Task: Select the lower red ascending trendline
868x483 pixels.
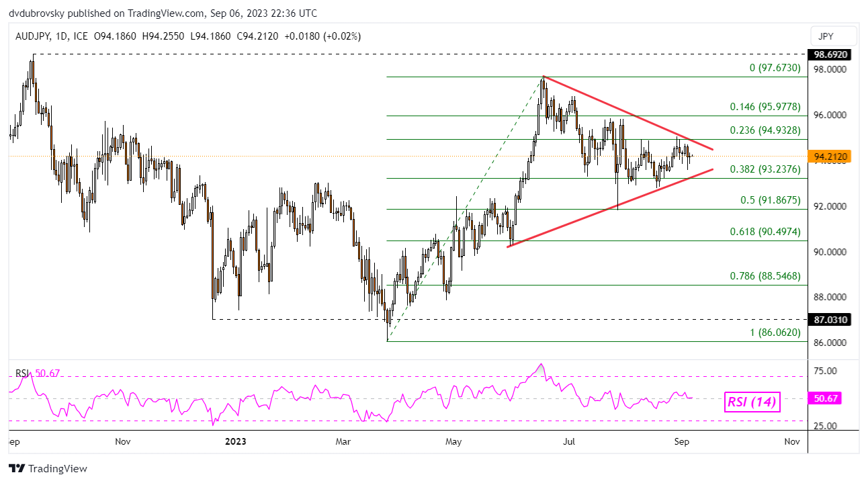Action: [x=609, y=208]
